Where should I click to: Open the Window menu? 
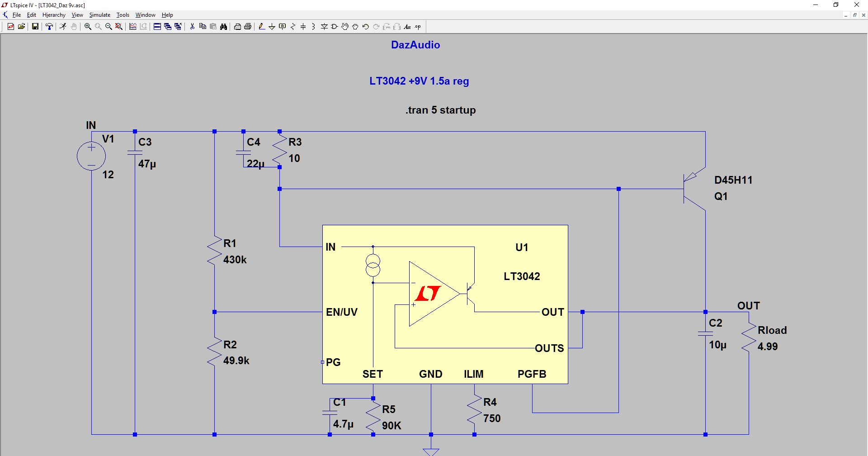[x=146, y=15]
